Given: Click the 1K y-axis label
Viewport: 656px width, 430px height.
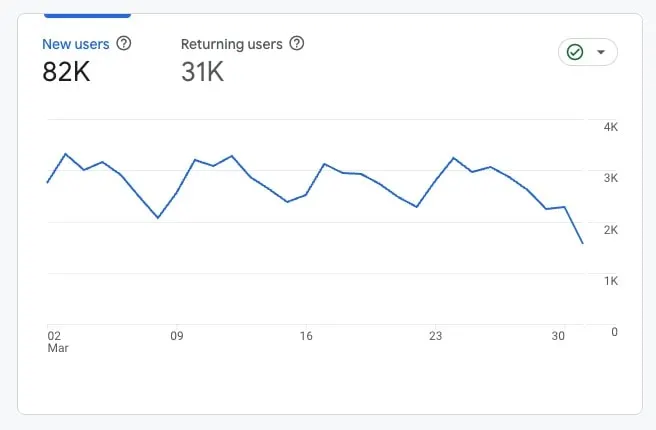Looking at the screenshot, I should point(610,281).
